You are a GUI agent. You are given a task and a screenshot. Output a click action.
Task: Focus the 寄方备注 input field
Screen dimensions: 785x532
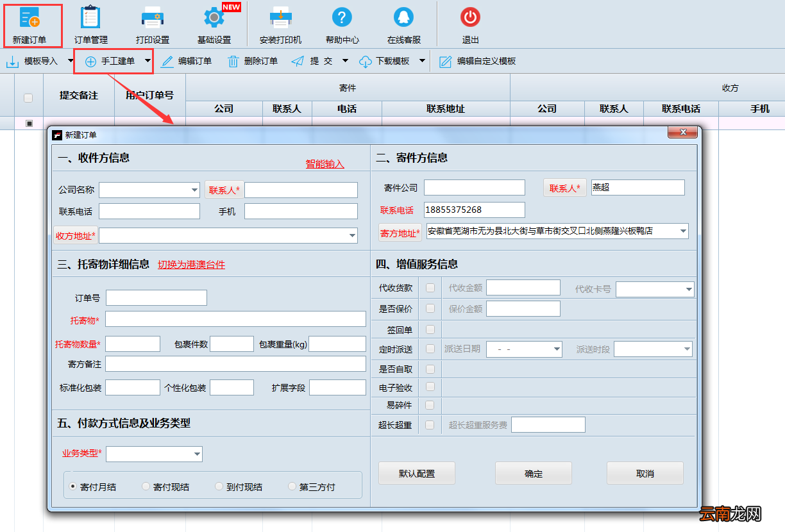click(236, 364)
